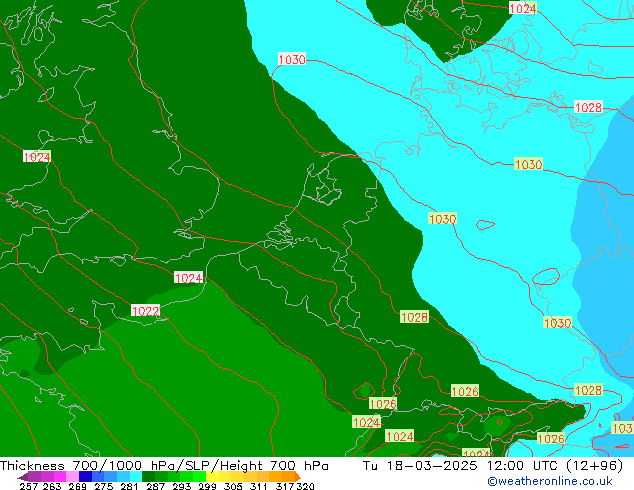Click legend value 281

pyautogui.click(x=129, y=486)
